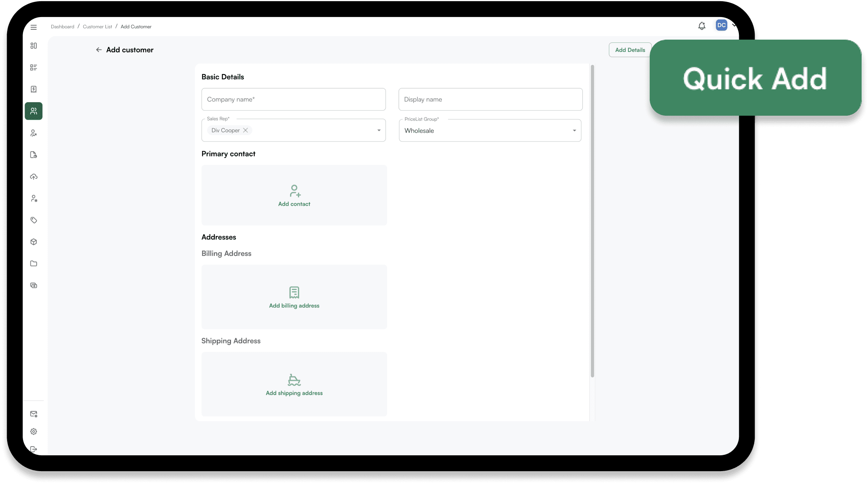Open the folder sidebar icon
868x483 pixels.
[x=34, y=264]
